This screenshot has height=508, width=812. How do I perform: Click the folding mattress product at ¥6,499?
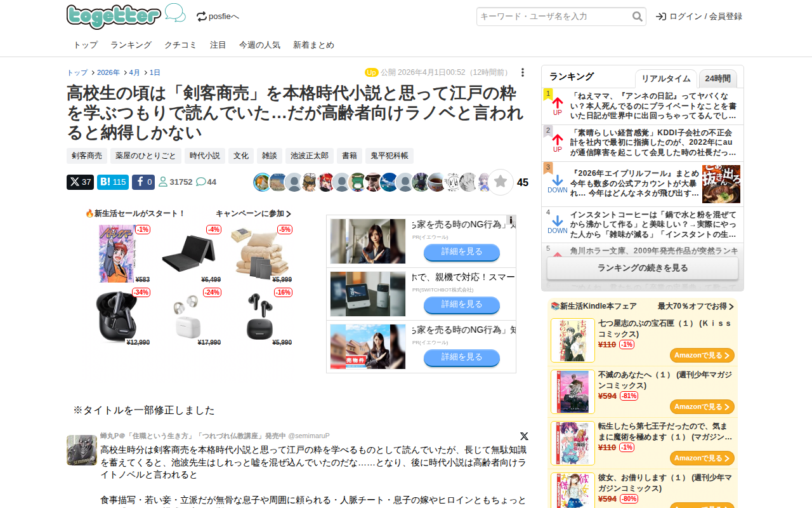(x=188, y=253)
